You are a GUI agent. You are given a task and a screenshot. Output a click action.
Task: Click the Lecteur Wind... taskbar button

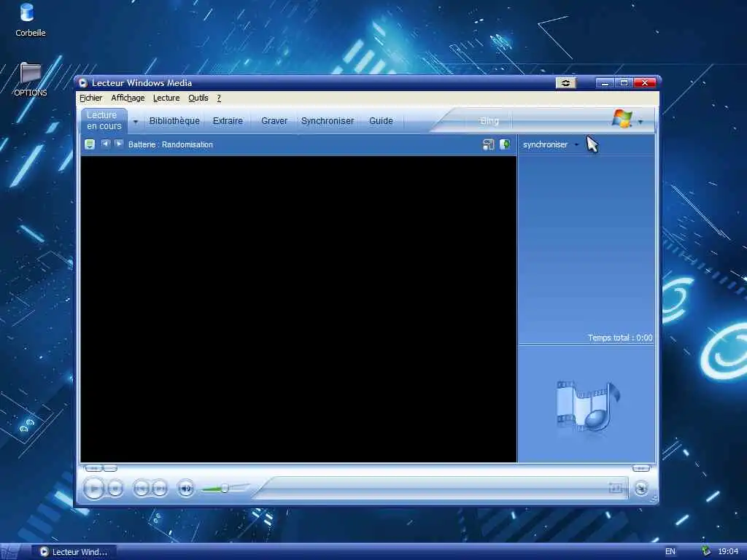(74, 551)
